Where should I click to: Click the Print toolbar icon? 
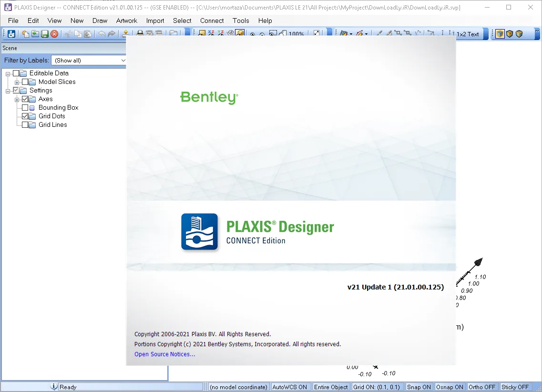coord(140,33)
